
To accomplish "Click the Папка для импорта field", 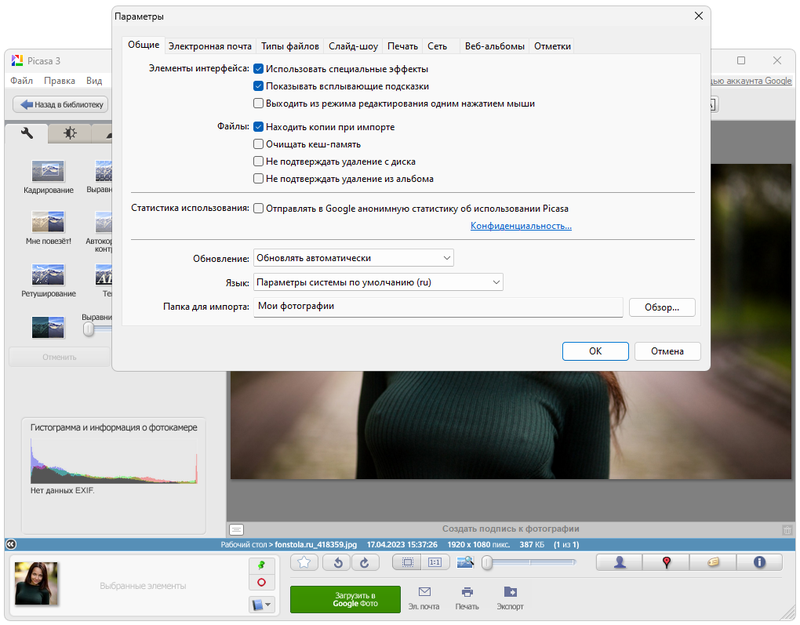I will point(438,307).
